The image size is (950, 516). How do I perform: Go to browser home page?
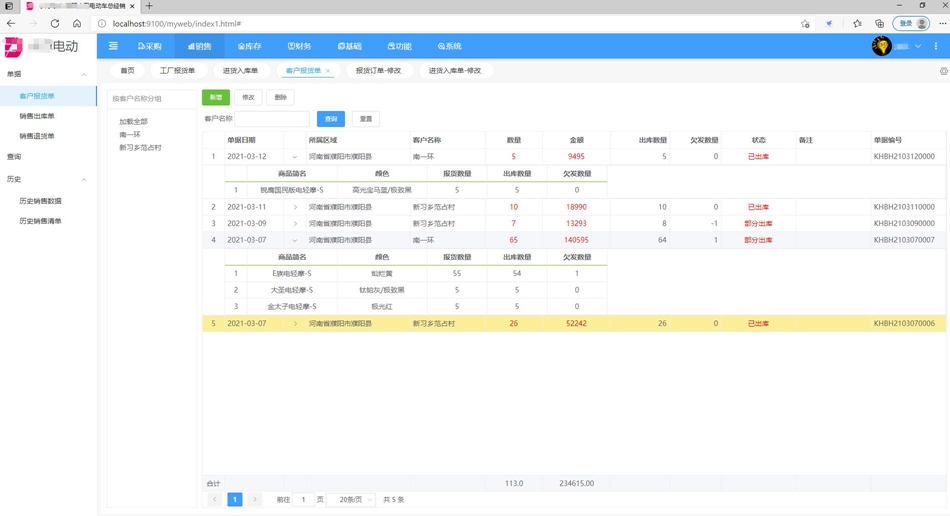pos(77,23)
